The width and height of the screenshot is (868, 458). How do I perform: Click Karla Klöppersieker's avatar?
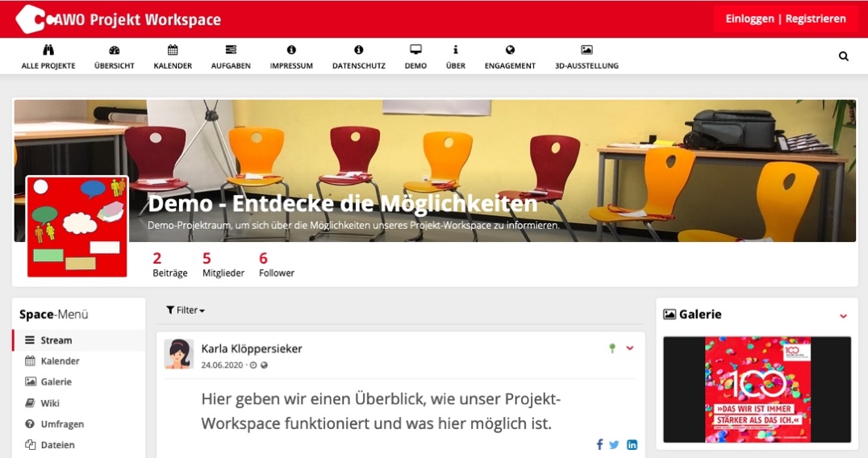pyautogui.click(x=179, y=354)
